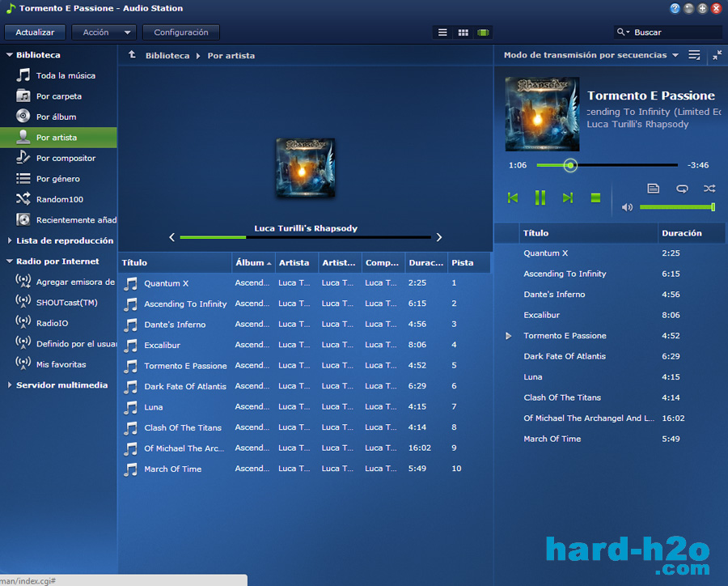Sort by Duración in library table
The width and height of the screenshot is (728, 586).
coord(425,262)
